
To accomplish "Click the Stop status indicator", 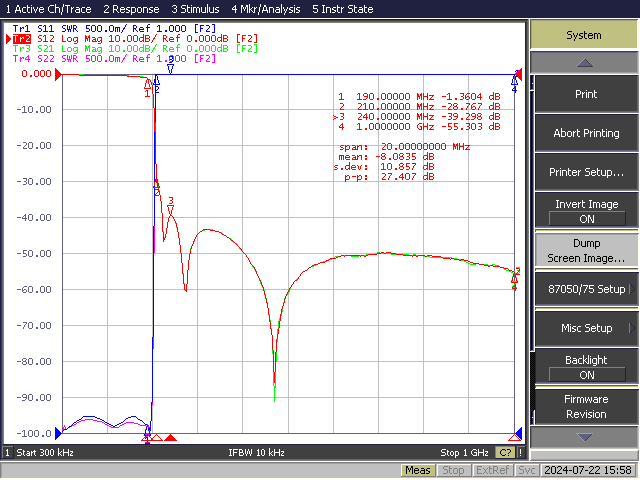I will pyautogui.click(x=453, y=470).
